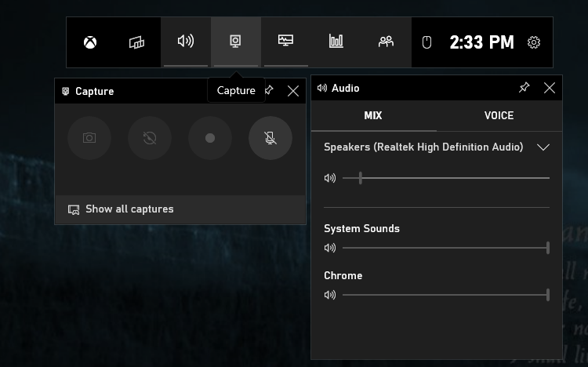588x367 pixels.
Task: Open the Performance widget icon
Action: tap(286, 42)
